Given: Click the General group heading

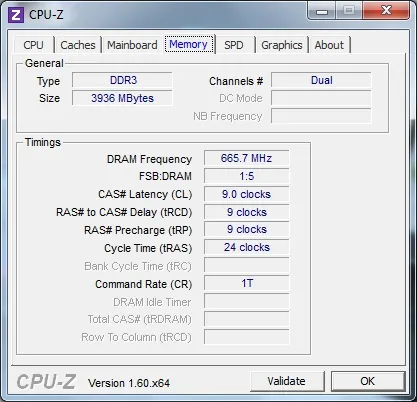Looking at the screenshot, I should tap(44, 63).
